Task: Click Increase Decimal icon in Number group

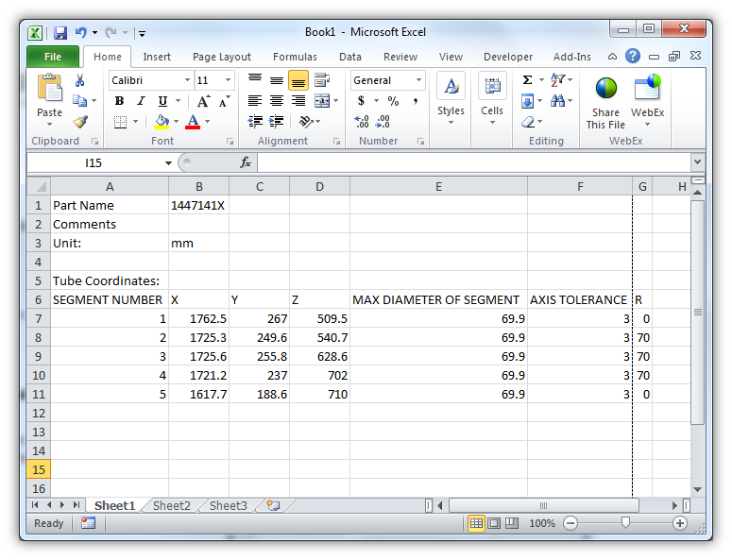Action: 361,122
